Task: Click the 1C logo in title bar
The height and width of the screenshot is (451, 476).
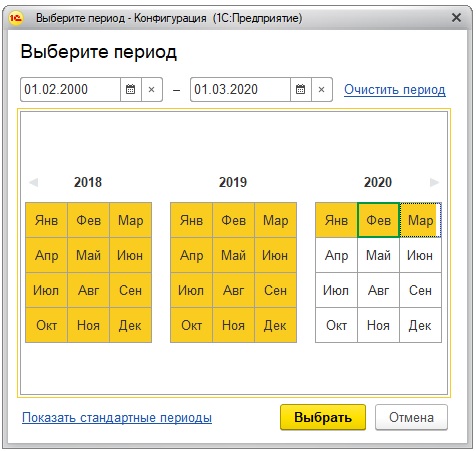Action: (15, 18)
